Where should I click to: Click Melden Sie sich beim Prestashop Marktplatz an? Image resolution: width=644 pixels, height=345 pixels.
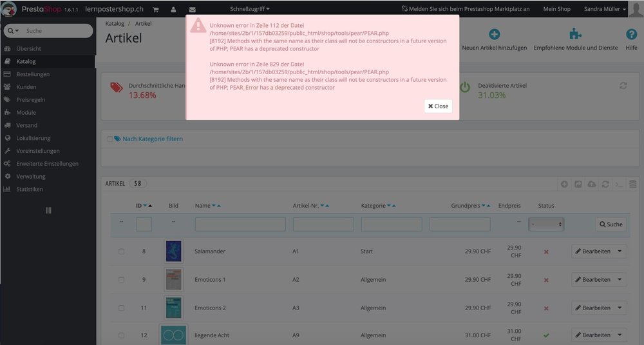(466, 8)
